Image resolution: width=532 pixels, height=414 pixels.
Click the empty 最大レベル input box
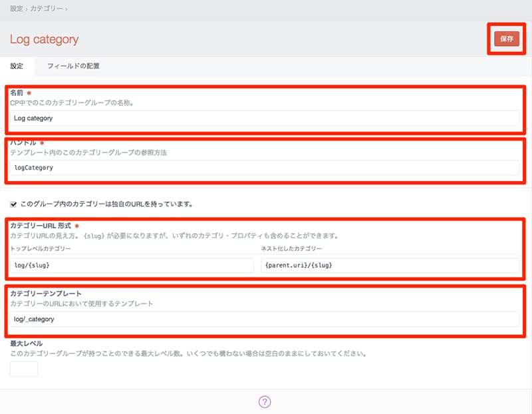click(x=24, y=369)
